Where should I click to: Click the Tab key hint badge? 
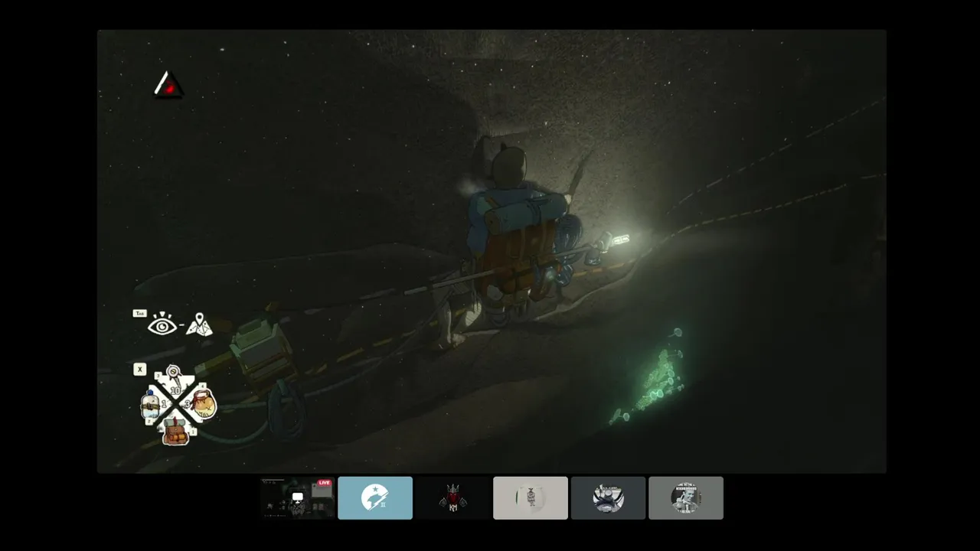[x=139, y=313]
